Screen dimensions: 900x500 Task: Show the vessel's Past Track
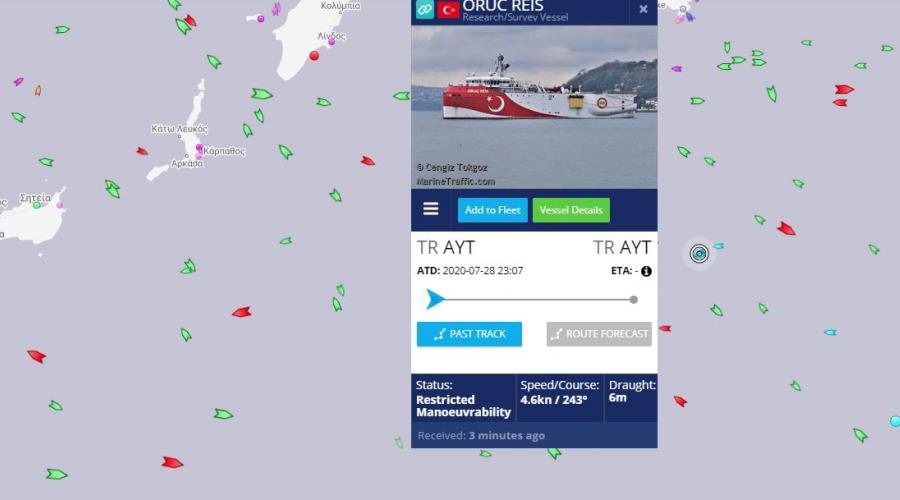[469, 334]
